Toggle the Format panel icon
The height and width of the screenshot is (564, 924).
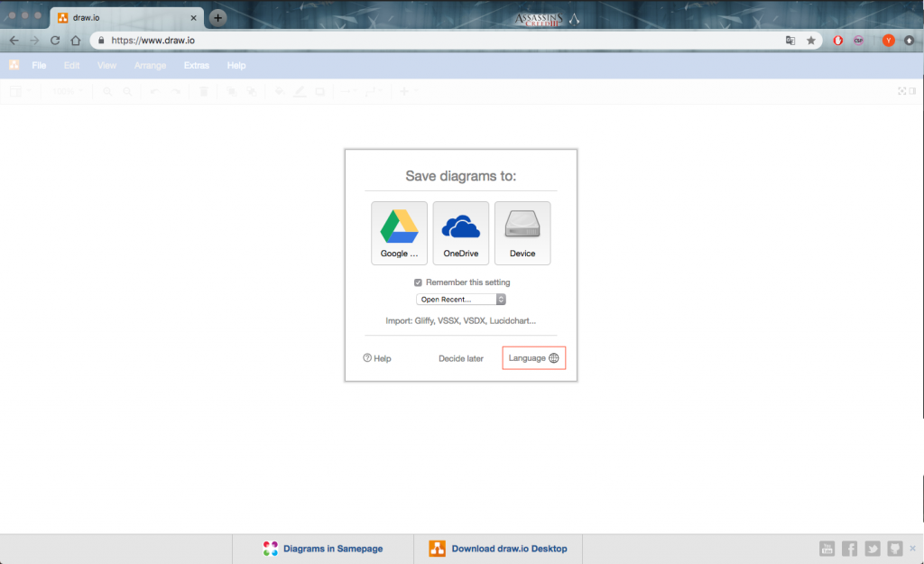point(912,91)
